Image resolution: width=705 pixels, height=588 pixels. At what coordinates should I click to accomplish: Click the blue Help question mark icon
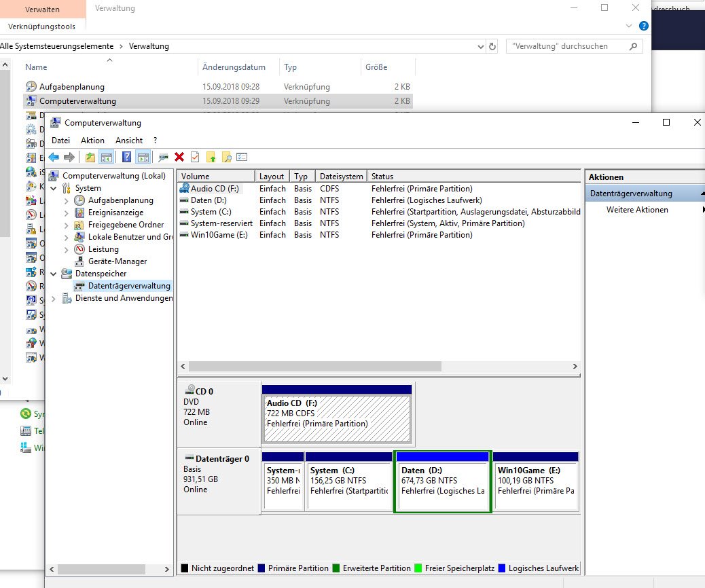click(x=126, y=157)
